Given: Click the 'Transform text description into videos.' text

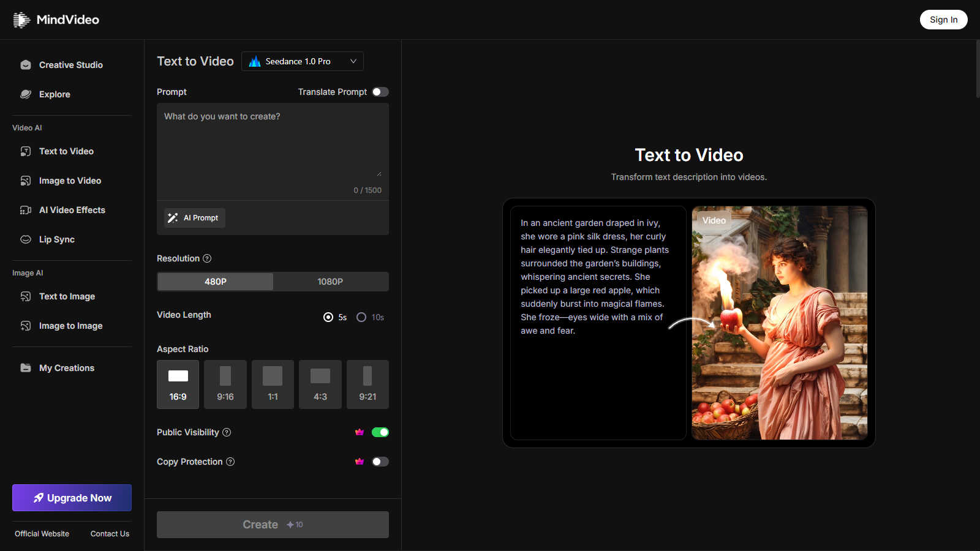Looking at the screenshot, I should pyautogui.click(x=688, y=177).
